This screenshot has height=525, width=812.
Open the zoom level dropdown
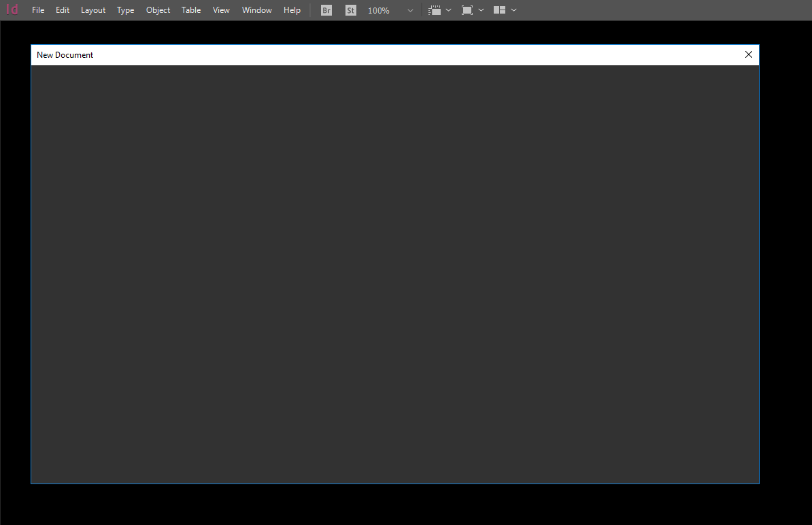click(x=409, y=11)
